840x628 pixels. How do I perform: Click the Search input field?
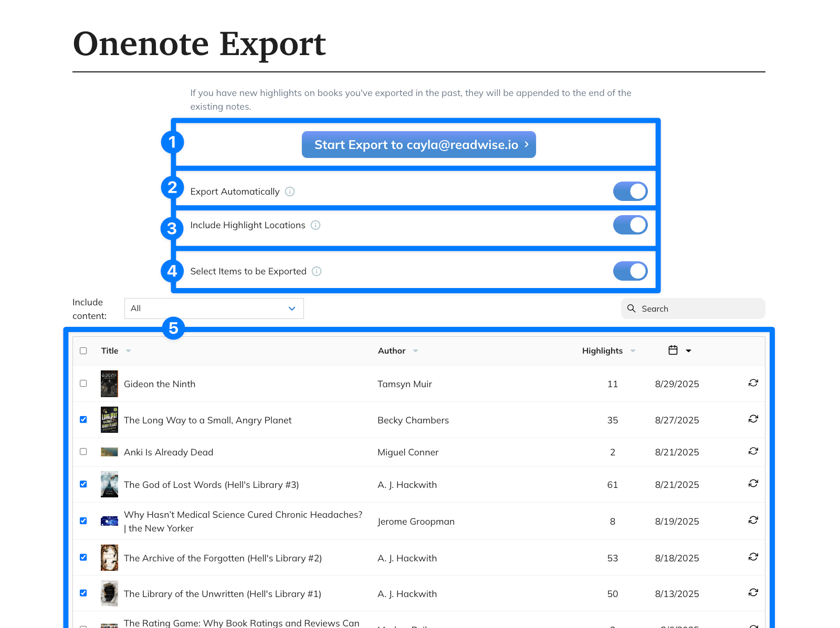point(693,308)
